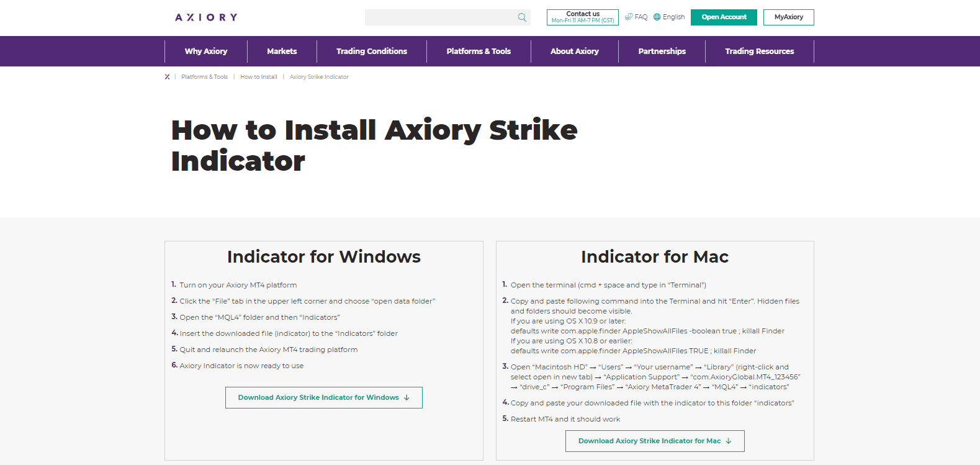Click the Axiory logo
Screen dimensions: 980x465
(x=206, y=17)
